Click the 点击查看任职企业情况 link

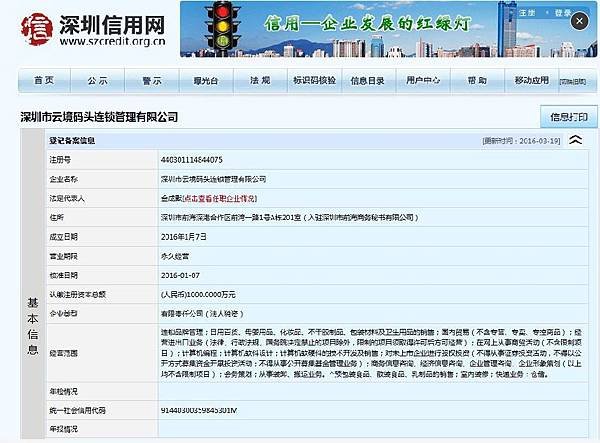(x=219, y=198)
